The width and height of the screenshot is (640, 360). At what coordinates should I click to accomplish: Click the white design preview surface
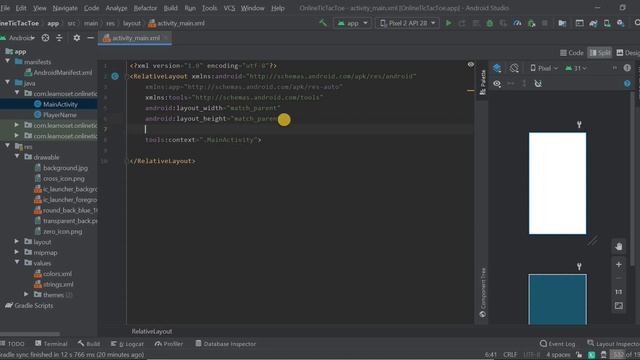557,183
